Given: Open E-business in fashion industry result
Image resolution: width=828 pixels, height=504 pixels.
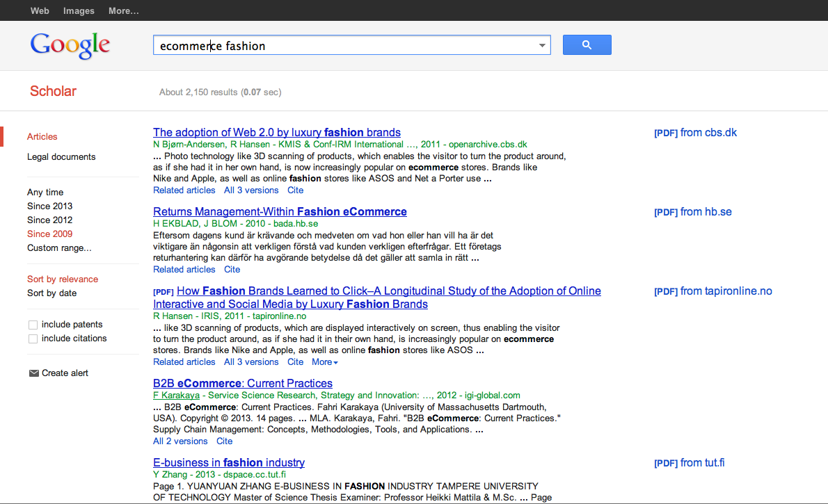Looking at the screenshot, I should click(x=229, y=462).
